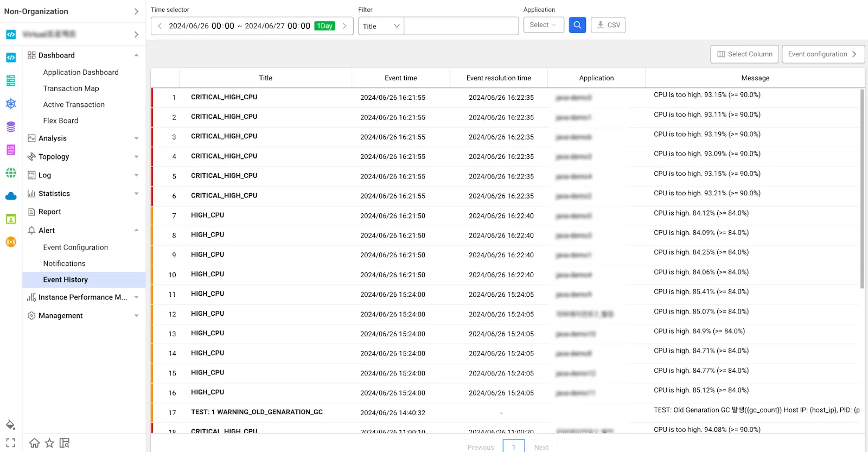Collapse the Dashboard menu section
The image size is (868, 452).
coord(136,55)
